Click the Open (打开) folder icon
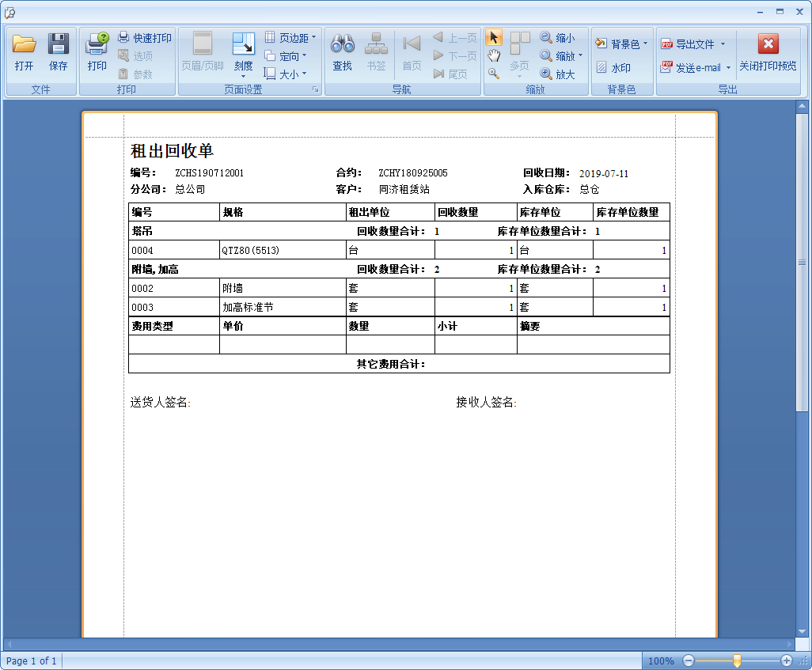This screenshot has width=812, height=670. 24,44
